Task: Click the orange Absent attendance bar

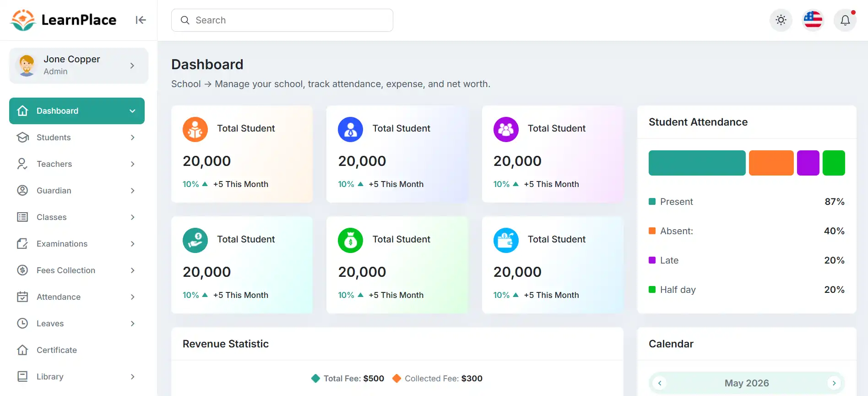Action: click(x=771, y=163)
